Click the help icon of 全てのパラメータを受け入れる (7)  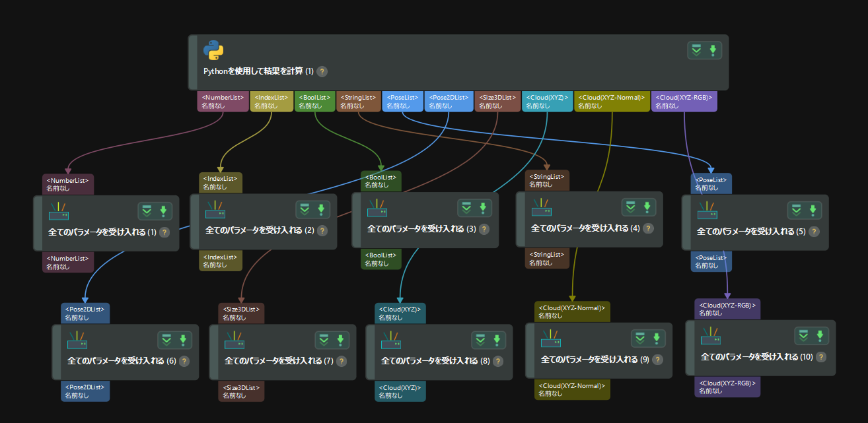(x=342, y=361)
